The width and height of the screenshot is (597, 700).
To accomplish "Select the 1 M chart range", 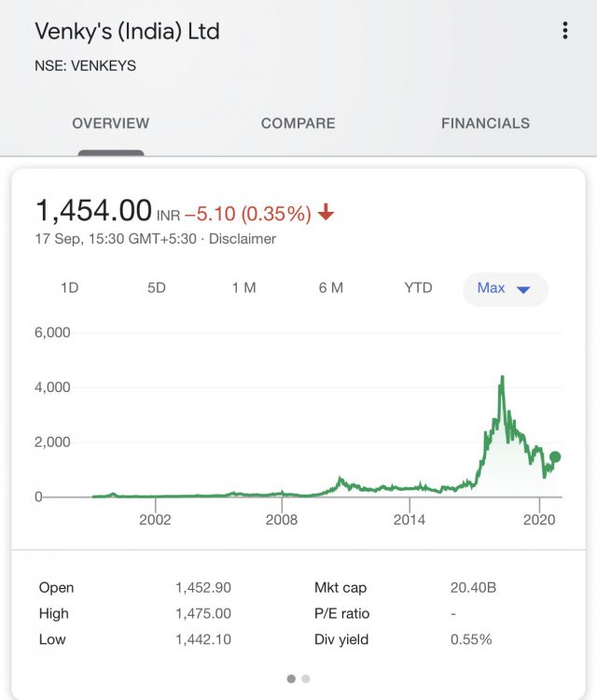I will (x=243, y=288).
